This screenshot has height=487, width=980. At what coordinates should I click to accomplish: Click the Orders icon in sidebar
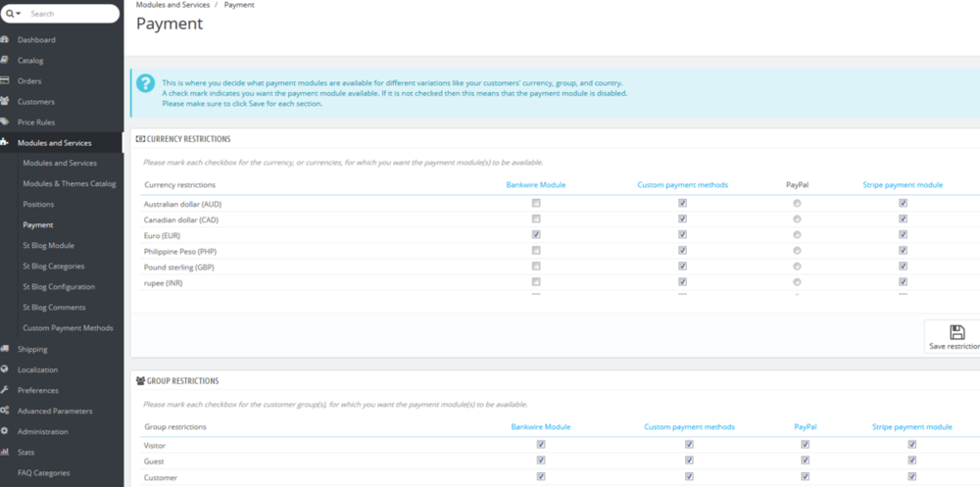tap(6, 81)
